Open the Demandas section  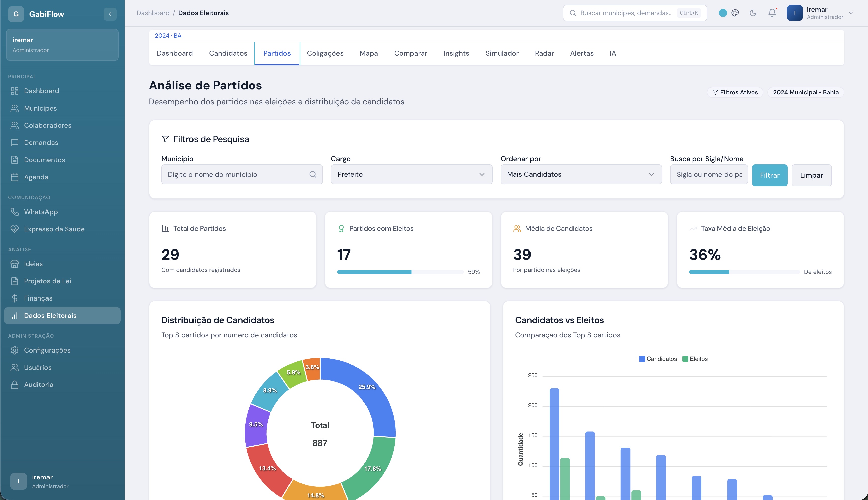(x=62, y=142)
